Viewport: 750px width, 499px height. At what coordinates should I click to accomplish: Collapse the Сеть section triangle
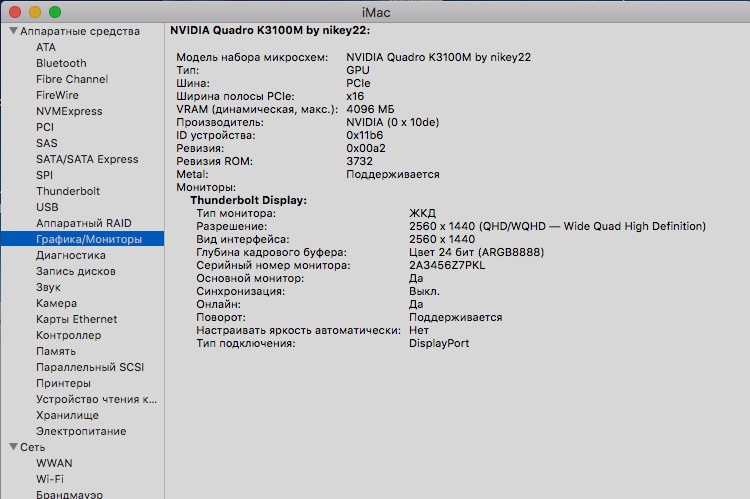[x=13, y=447]
